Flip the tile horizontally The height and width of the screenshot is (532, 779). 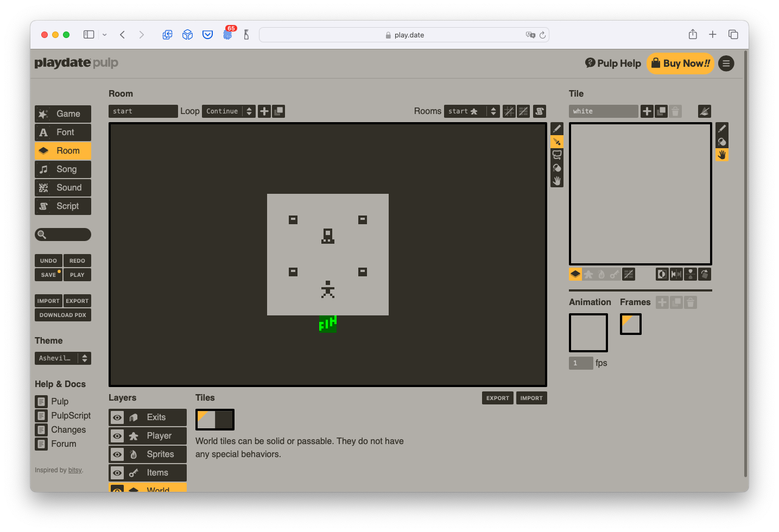coord(676,274)
